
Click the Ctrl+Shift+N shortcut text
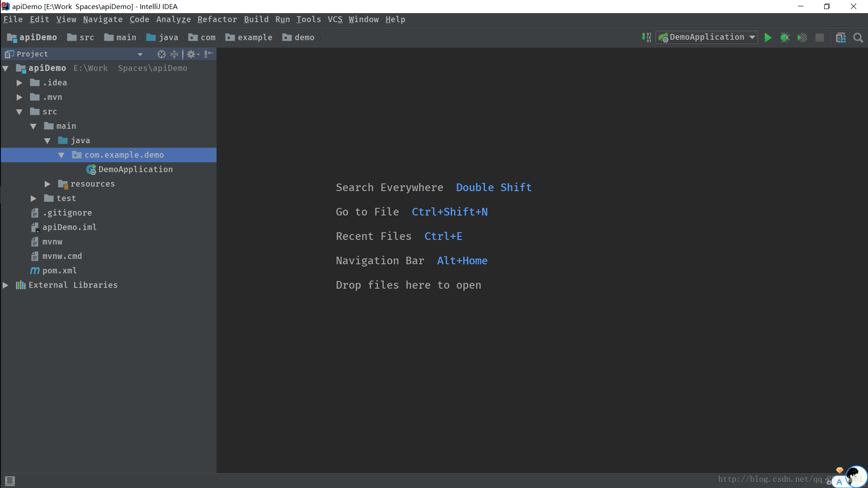450,212
